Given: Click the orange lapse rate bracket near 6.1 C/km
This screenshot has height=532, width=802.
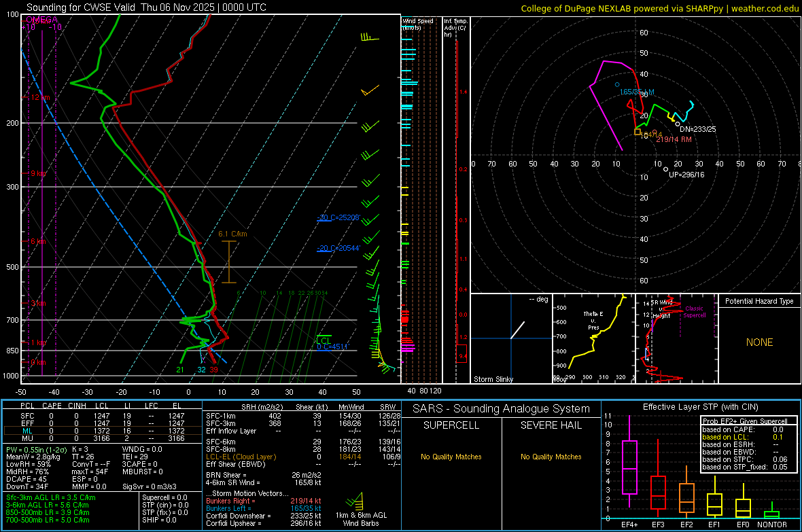Looking at the screenshot, I should click(228, 262).
